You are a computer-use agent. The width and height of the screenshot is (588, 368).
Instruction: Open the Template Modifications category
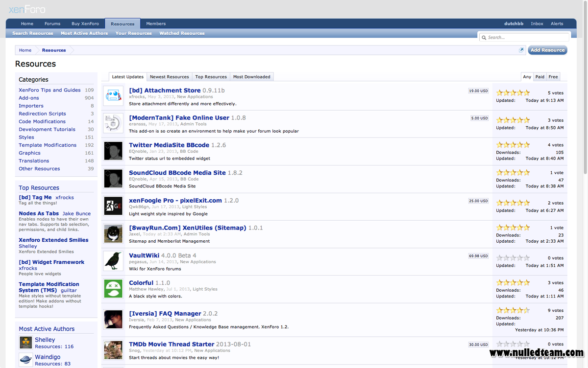(48, 145)
